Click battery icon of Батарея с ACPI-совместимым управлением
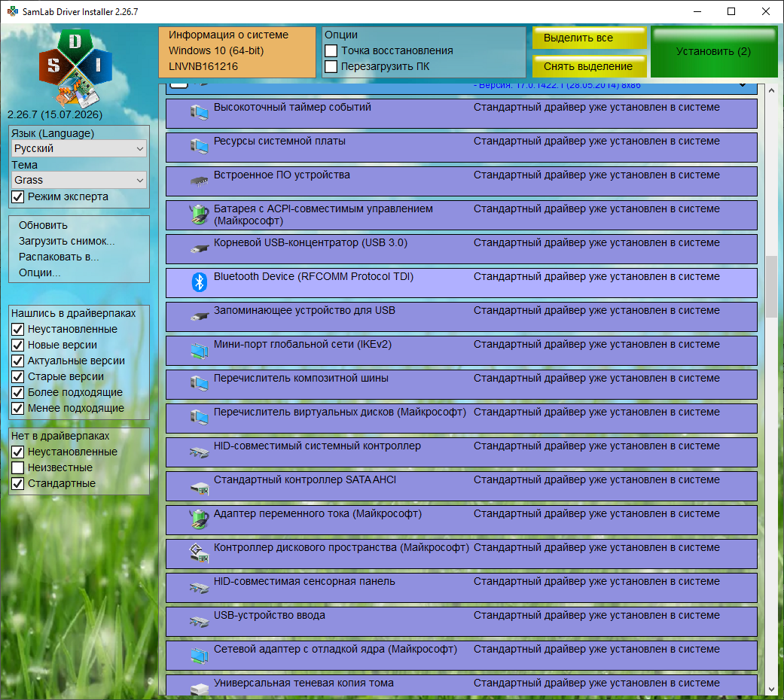 199,215
